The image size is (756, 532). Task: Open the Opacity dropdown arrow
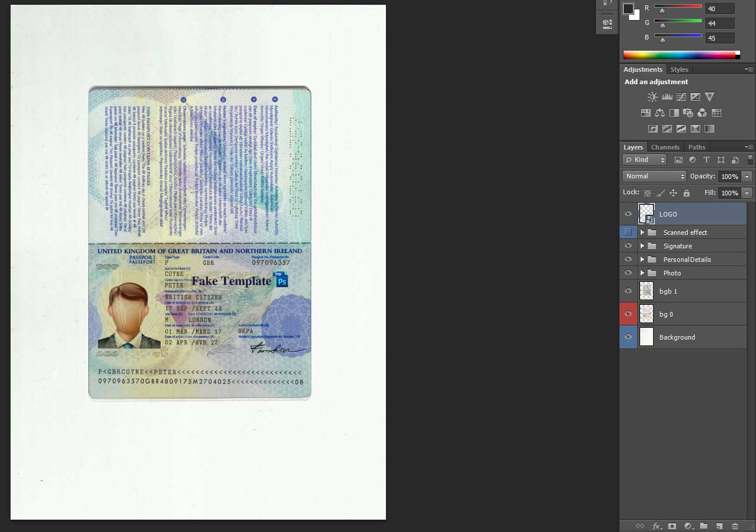click(745, 176)
